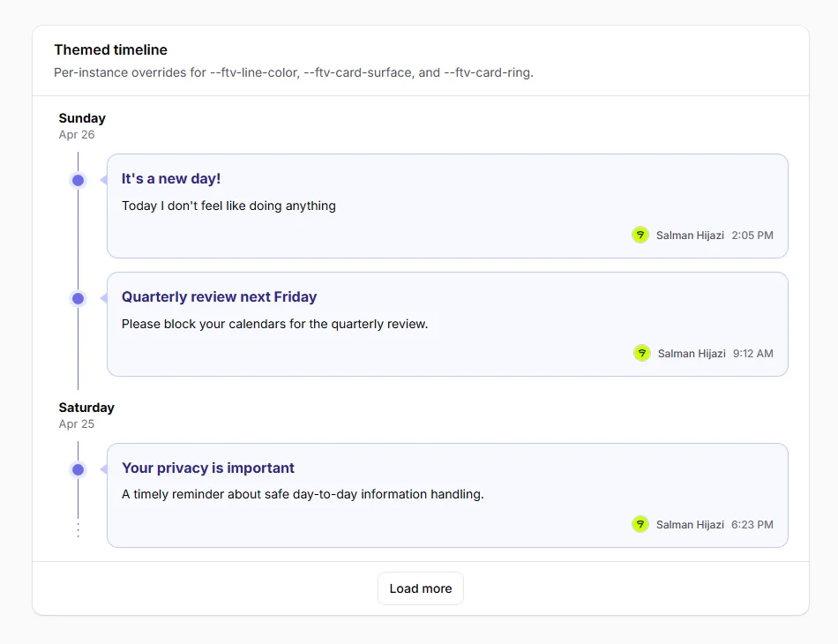Click the avatar icon beside Salman Hijazi 9:12 AM
Image resolution: width=838 pixels, height=644 pixels.
pos(642,353)
